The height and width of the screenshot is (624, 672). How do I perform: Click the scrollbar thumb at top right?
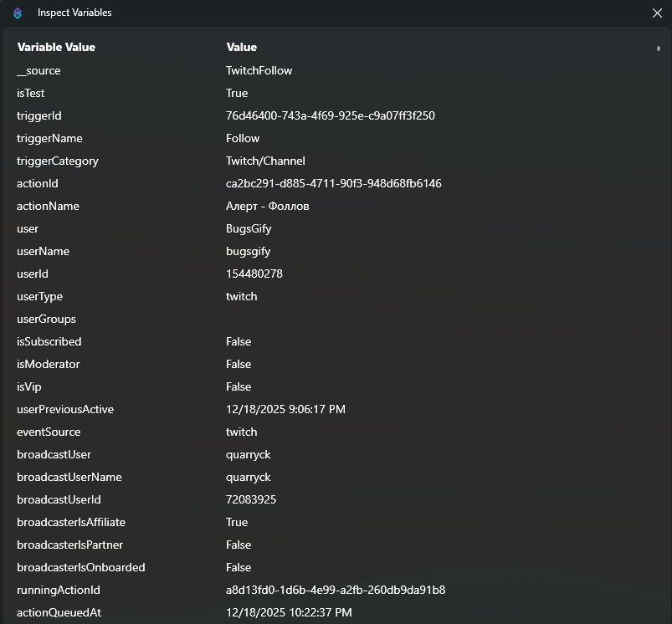(659, 49)
